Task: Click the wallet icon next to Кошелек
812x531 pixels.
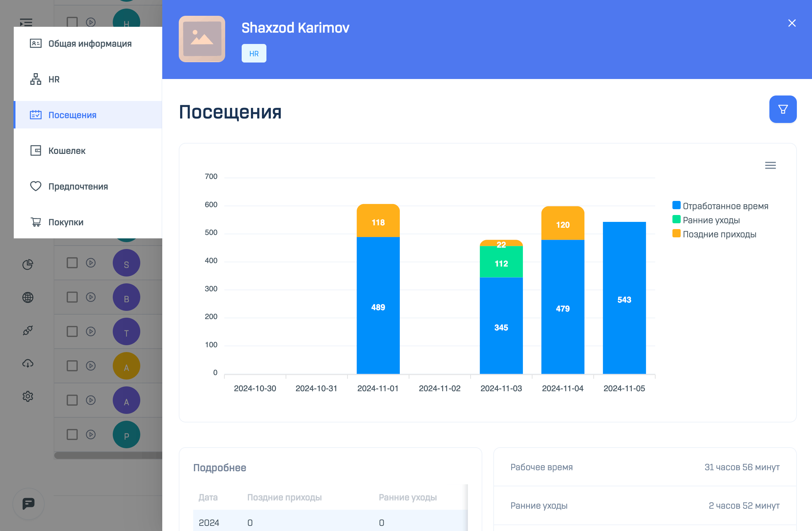Action: pyautogui.click(x=36, y=150)
